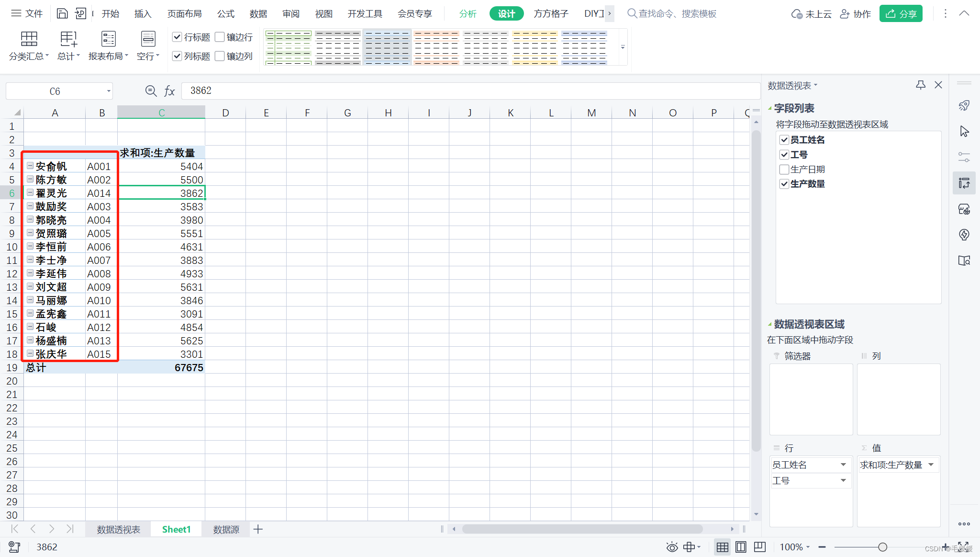
Task: Select the page break preview icon in status bar
Action: coord(759,547)
